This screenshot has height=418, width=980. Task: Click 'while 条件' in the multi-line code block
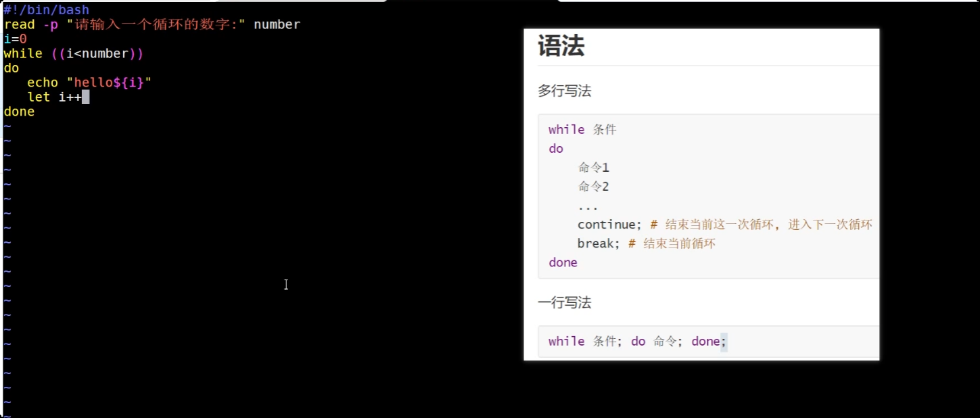[582, 129]
